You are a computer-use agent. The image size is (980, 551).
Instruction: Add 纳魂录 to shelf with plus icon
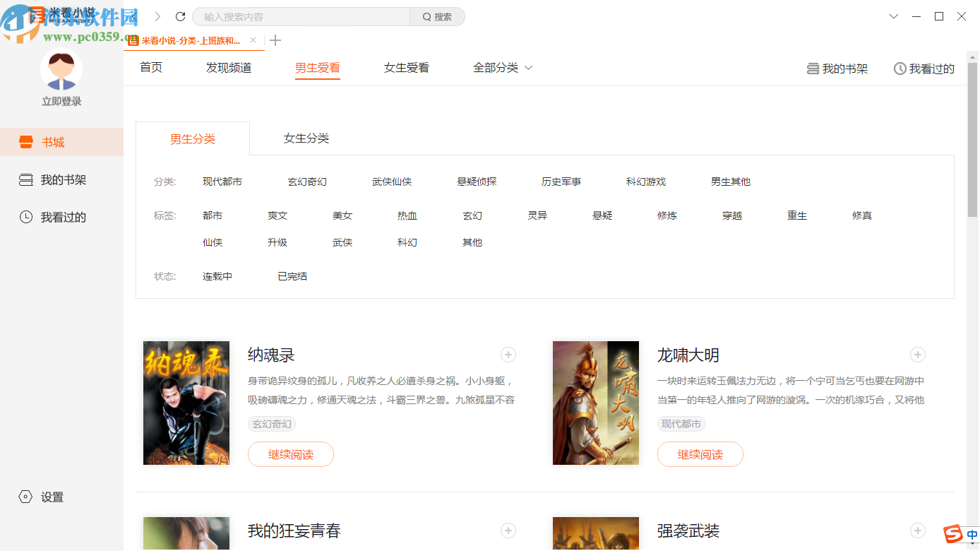(508, 355)
